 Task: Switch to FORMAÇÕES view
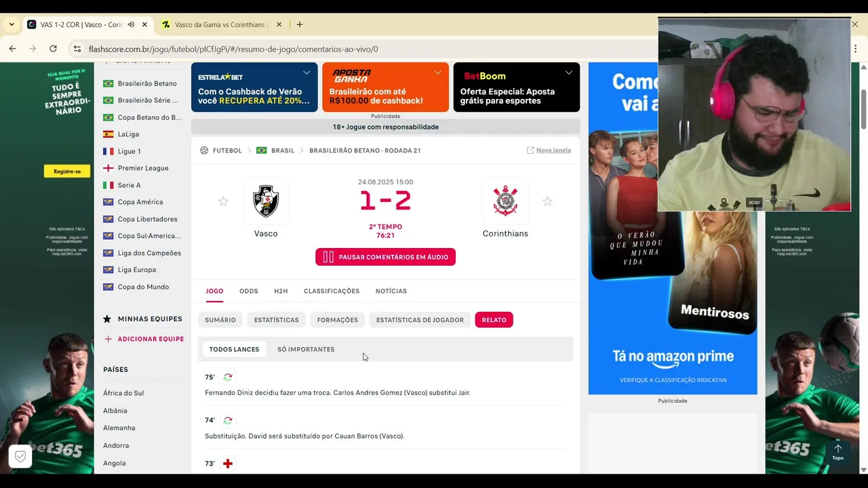point(337,320)
